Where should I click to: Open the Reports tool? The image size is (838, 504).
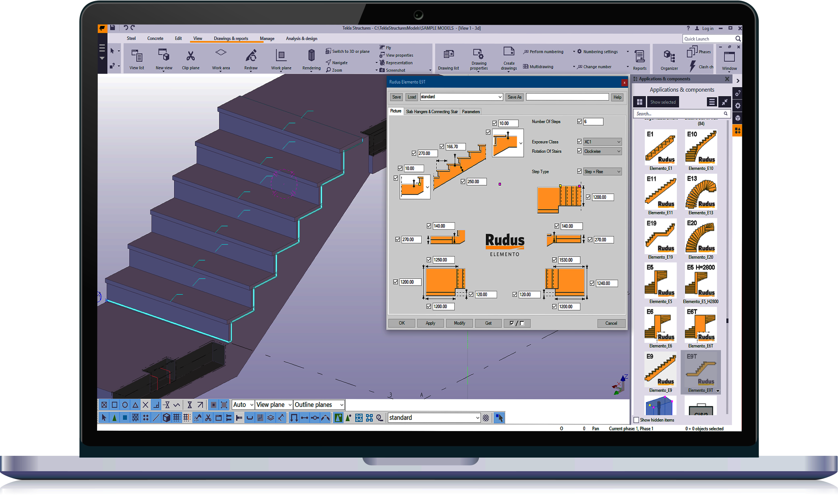point(640,60)
